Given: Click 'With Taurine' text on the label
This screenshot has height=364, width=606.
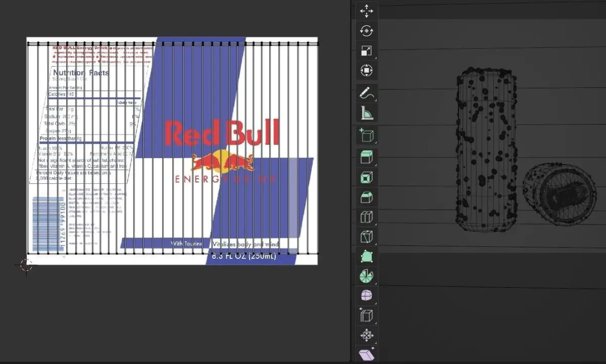Looking at the screenshot, I should tap(187, 244).
